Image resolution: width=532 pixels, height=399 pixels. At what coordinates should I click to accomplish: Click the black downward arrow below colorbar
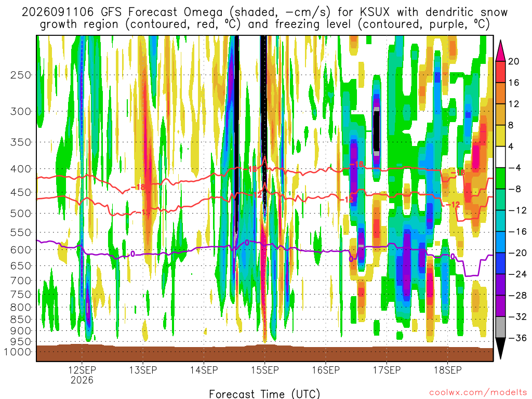click(x=500, y=349)
